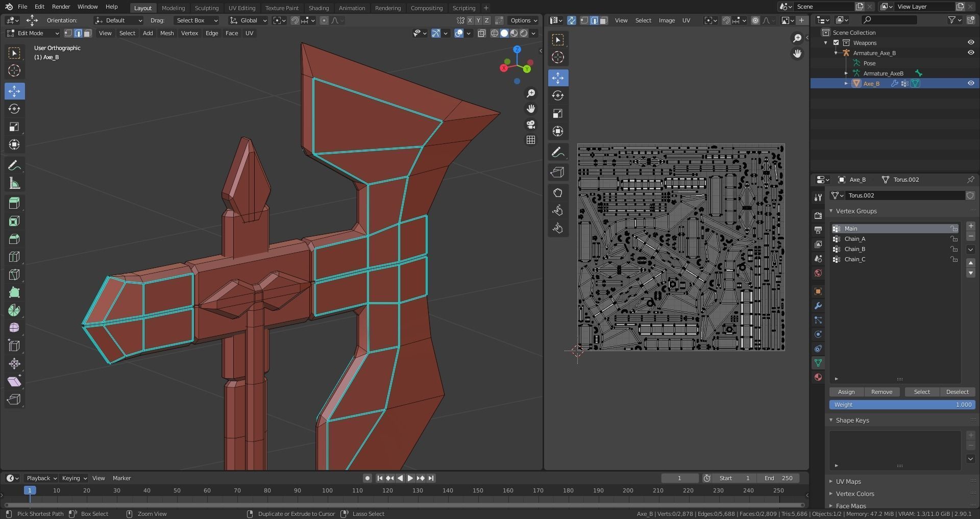
Task: Select the Spin tool
Action: point(14,310)
